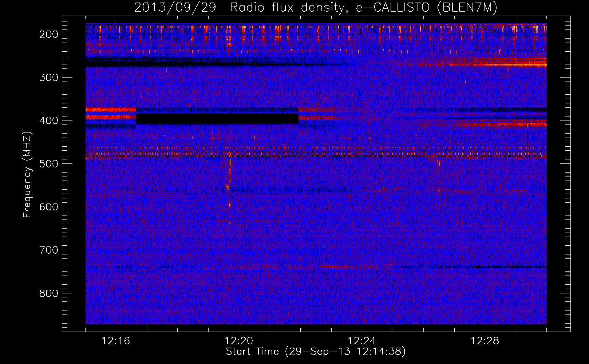The width and height of the screenshot is (589, 364).
Task: Click the plot title '2013/09/29 Radio flux density, e-CALLISTO (BLEN7M)'
Action: (315, 8)
